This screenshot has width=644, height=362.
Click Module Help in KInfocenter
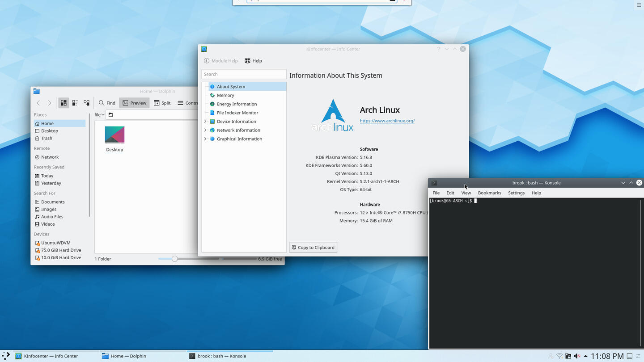[x=221, y=61]
